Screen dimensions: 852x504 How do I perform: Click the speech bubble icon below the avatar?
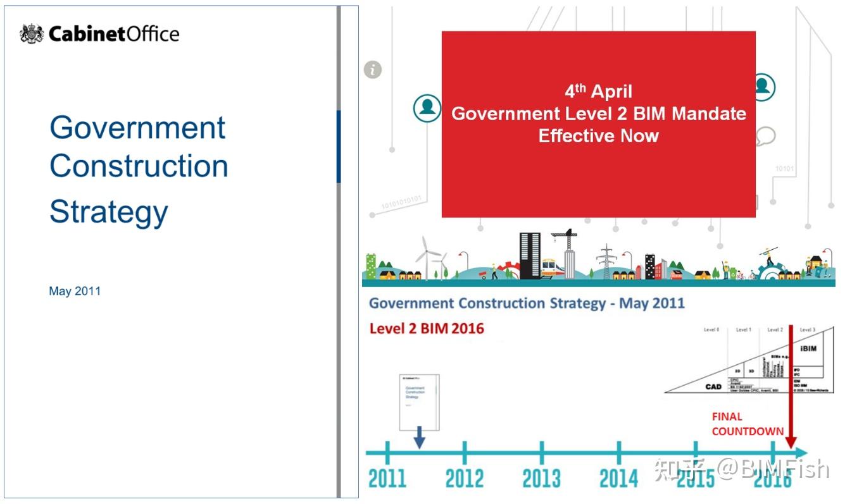pos(766,135)
